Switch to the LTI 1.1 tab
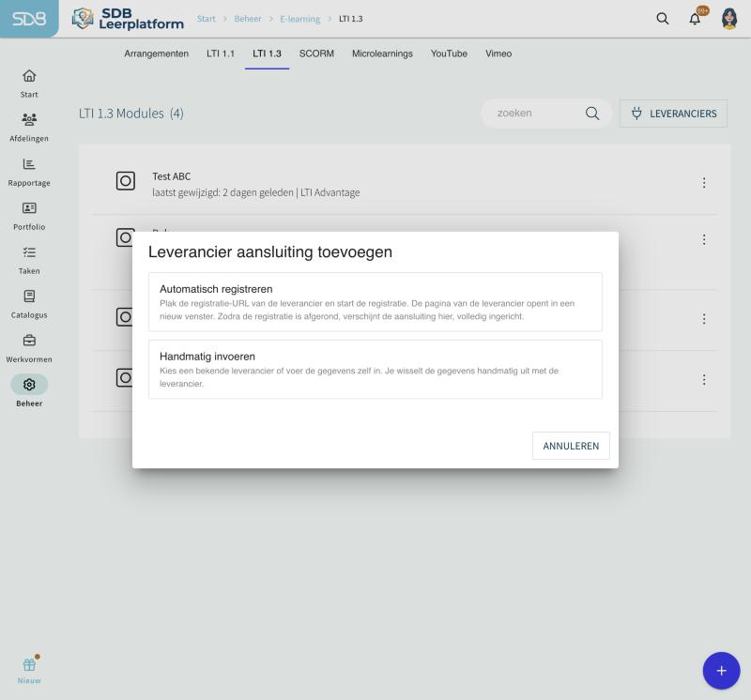 point(221,53)
